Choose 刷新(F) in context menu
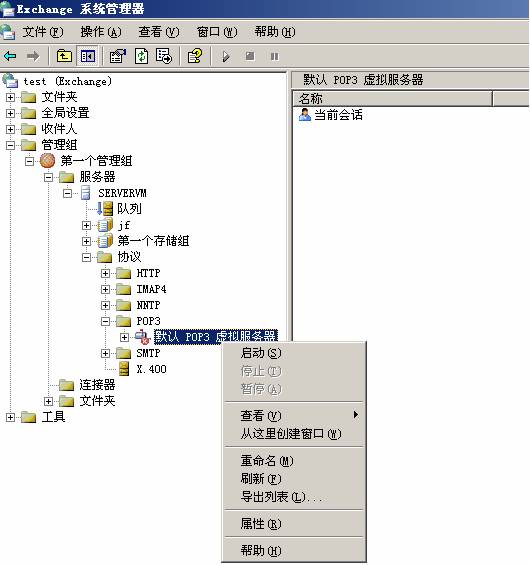Image resolution: width=530 pixels, height=565 pixels. pyautogui.click(x=294, y=479)
